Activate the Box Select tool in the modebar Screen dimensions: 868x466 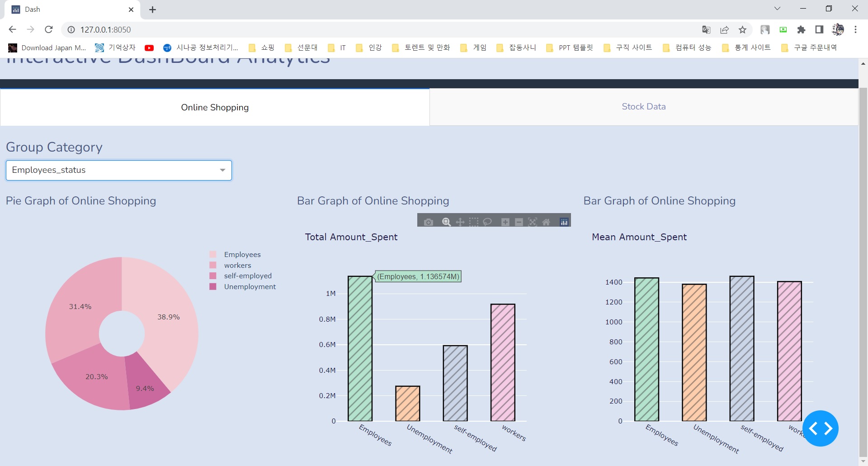tap(474, 222)
